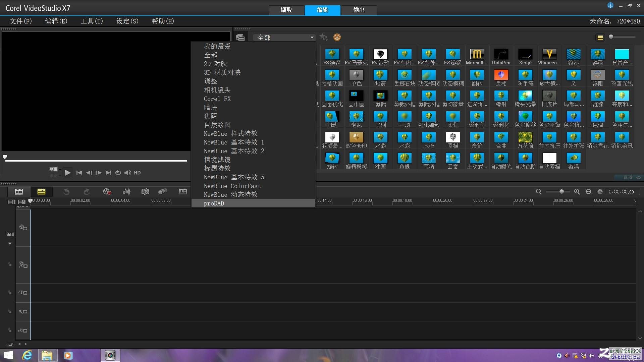644x362 pixels.
Task: Open the 全部 filter category dropdown
Action: click(x=284, y=37)
